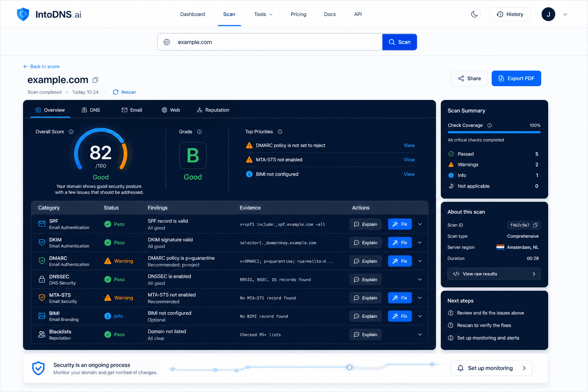Open the user account dropdown chevron
Image resolution: width=588 pixels, height=392 pixels.
click(565, 14)
